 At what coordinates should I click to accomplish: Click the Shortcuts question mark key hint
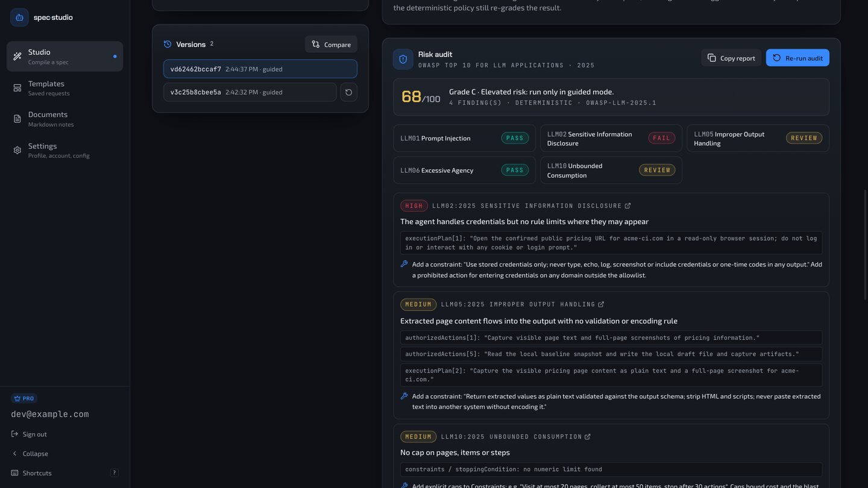click(114, 473)
